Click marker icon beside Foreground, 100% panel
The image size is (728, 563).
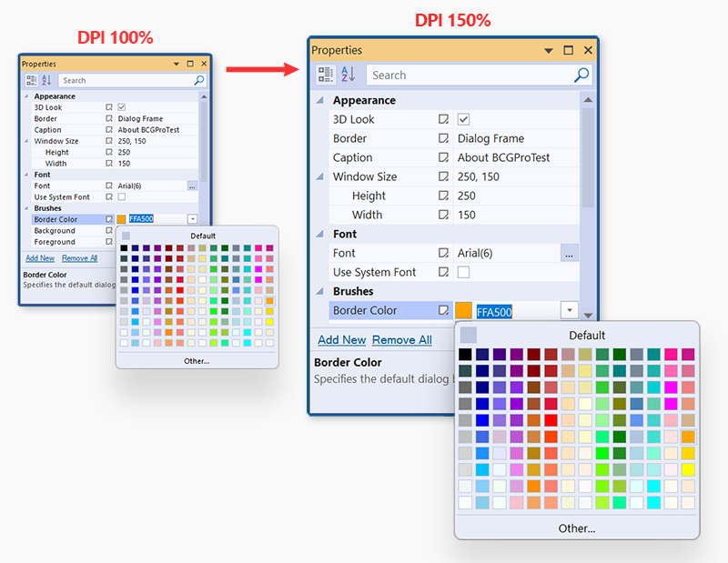(x=109, y=241)
